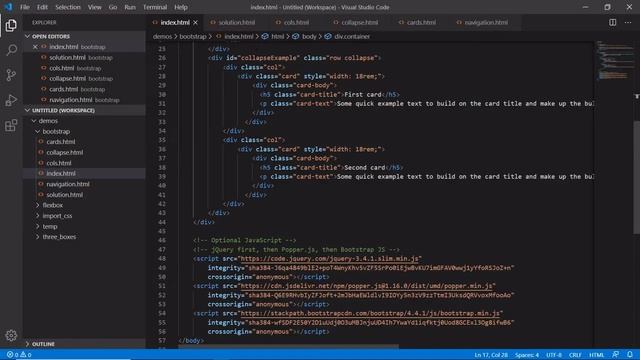The width and height of the screenshot is (640, 360).
Task: Open the Explorer view in activity bar
Action: 11,25
